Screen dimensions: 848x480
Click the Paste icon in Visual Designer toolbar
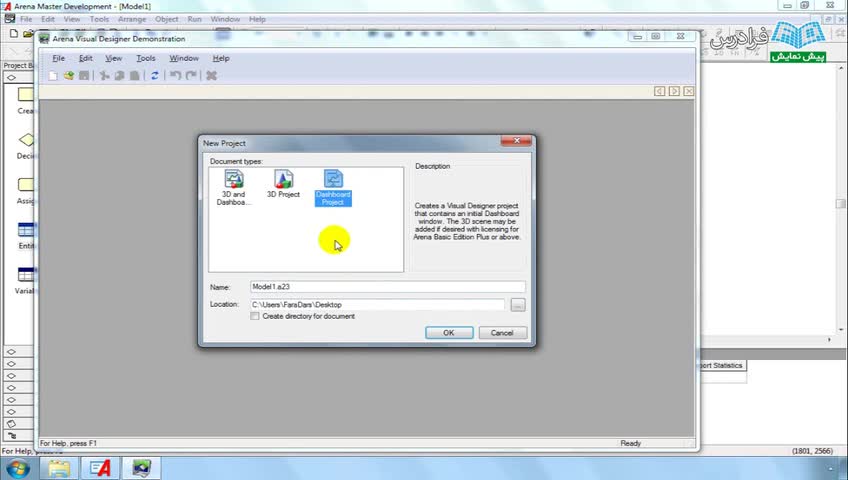click(135, 76)
